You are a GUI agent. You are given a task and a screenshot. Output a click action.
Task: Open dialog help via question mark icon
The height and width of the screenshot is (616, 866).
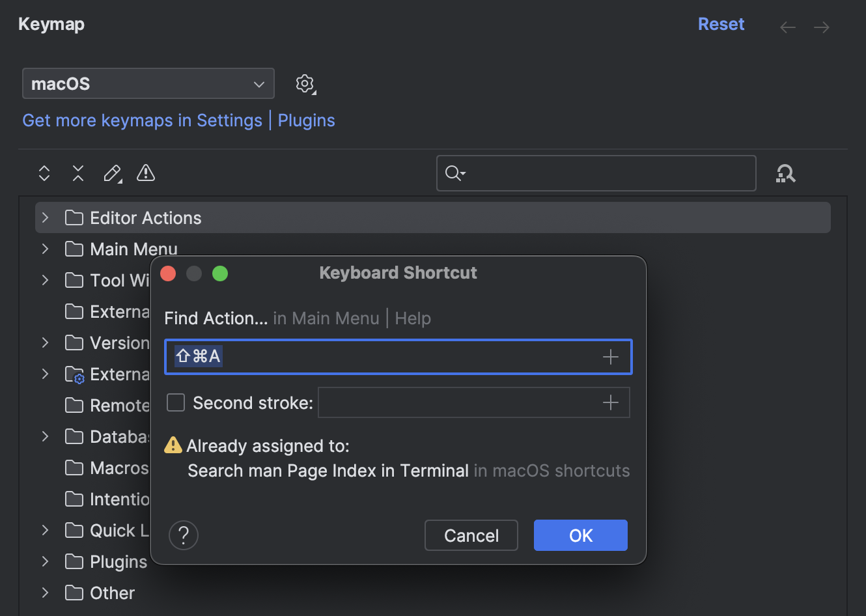coord(183,535)
